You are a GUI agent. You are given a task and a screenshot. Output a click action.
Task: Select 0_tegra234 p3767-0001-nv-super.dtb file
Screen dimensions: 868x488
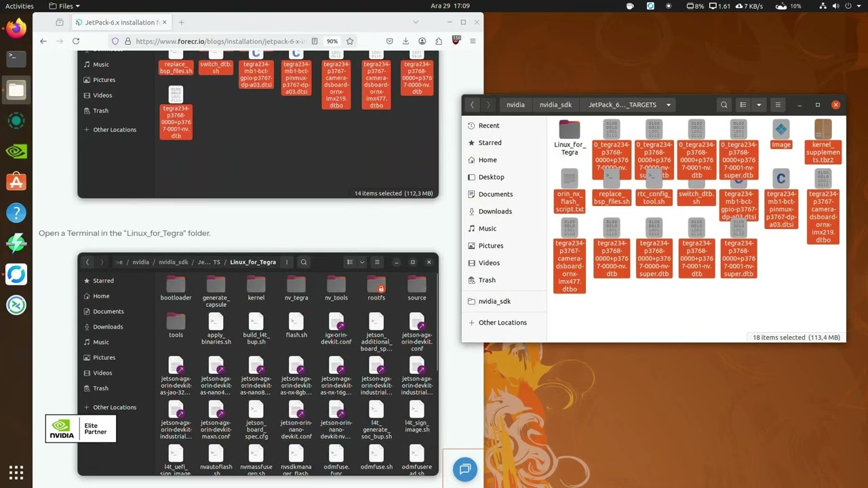coord(738,150)
